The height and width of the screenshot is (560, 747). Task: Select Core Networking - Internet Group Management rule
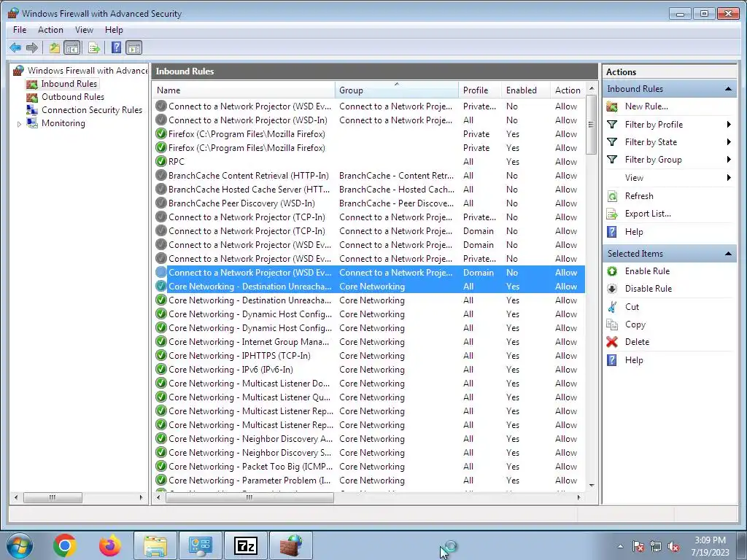369,342
